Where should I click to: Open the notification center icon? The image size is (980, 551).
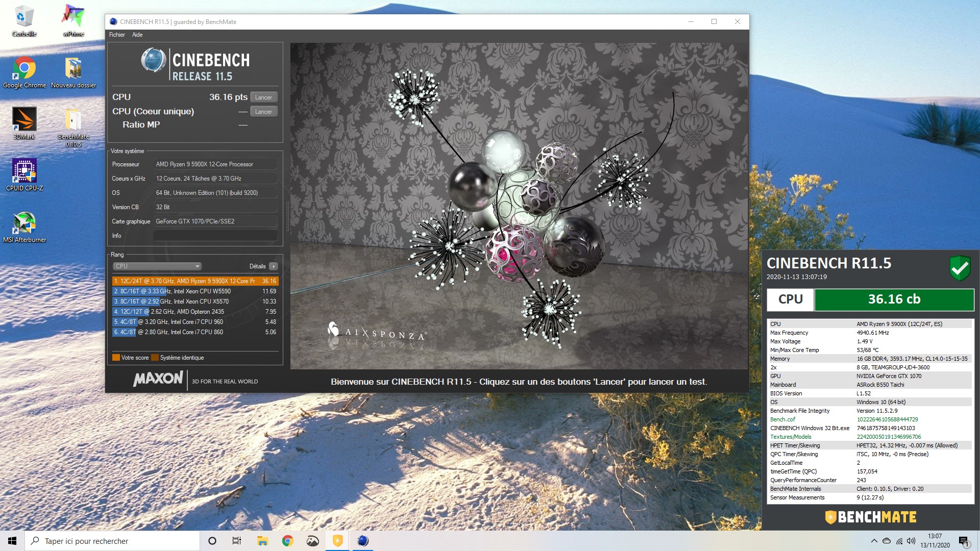(964, 541)
